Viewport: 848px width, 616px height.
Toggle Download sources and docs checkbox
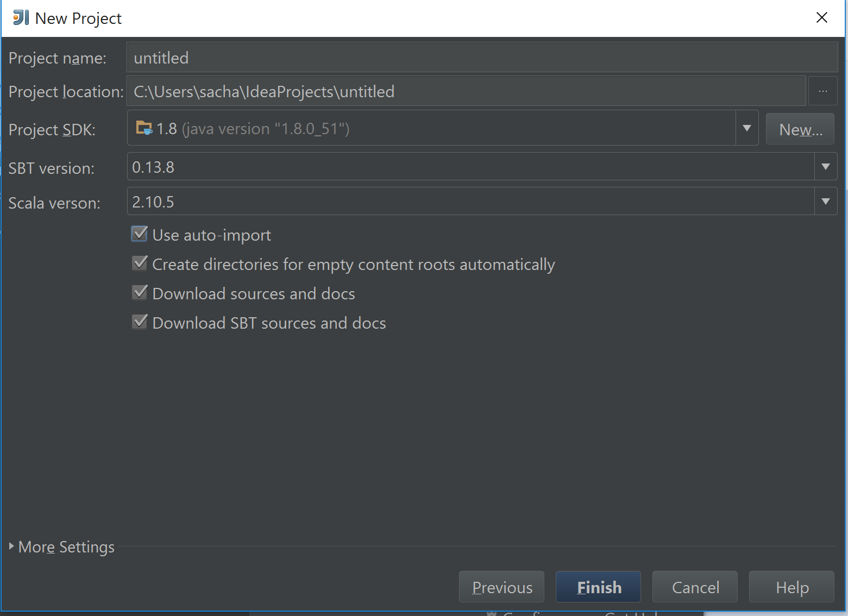pos(140,293)
